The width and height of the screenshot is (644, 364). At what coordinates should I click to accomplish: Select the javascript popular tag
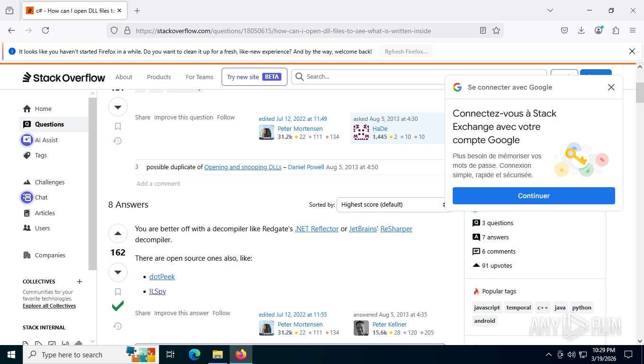(x=487, y=308)
